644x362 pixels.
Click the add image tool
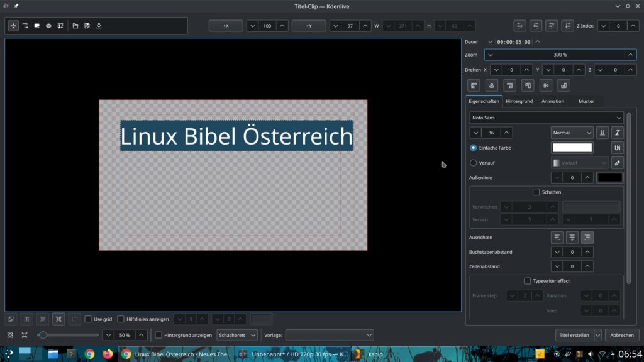[x=60, y=26]
